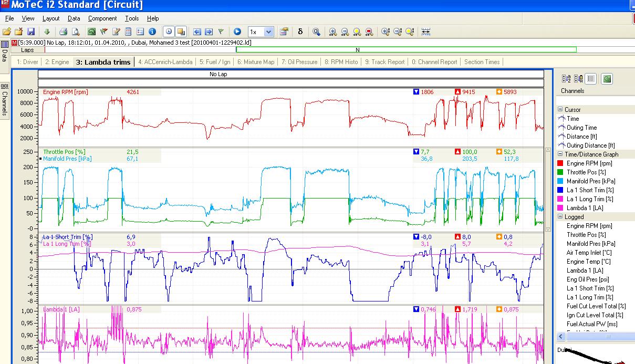Click the left arrow navigation icon
Image resolution: width=635 pixels, height=364 pixels.
[197, 32]
